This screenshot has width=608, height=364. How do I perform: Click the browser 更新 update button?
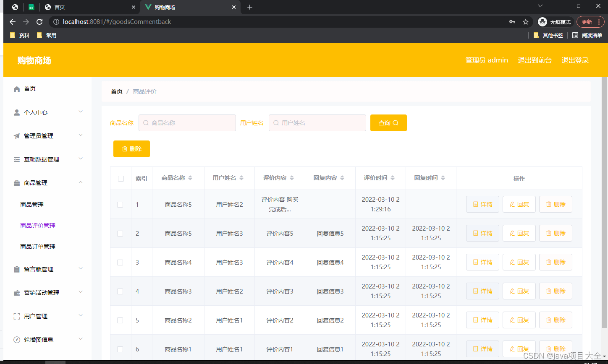(x=590, y=22)
